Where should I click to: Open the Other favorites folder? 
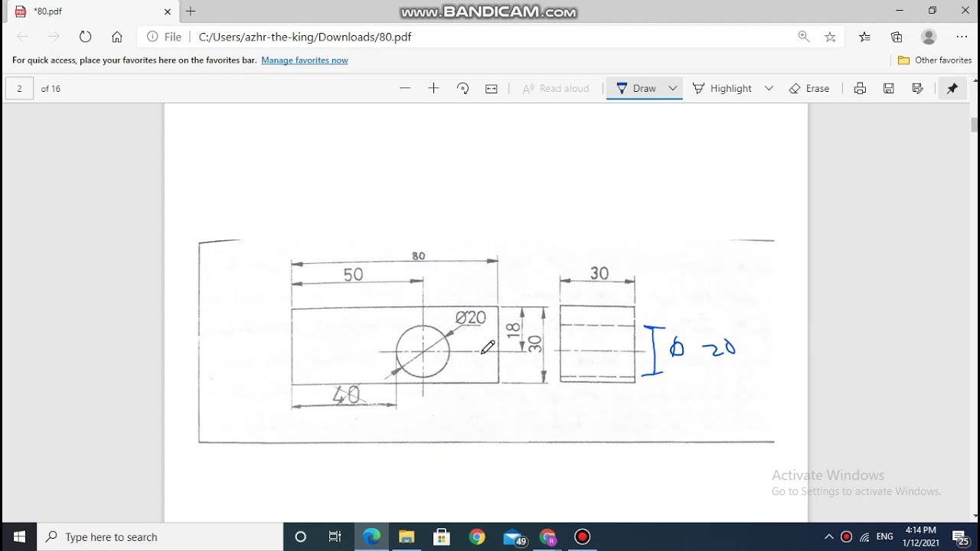pyautogui.click(x=935, y=60)
